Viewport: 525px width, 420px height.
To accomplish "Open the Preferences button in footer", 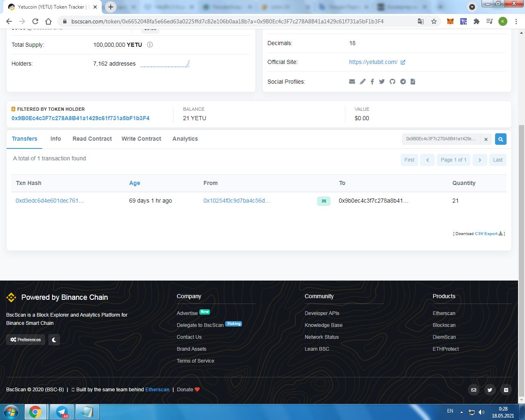I will (25, 340).
